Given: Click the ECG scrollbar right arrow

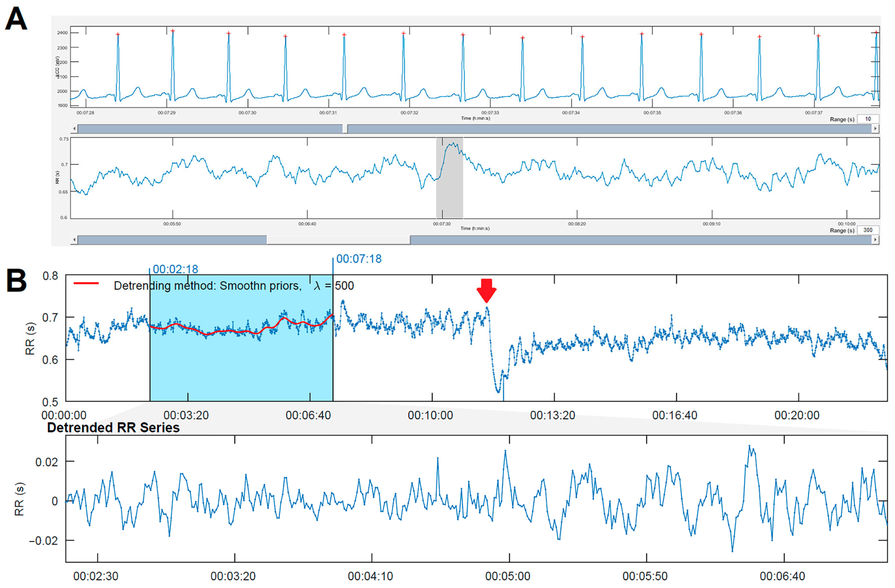Looking at the screenshot, I should pos(875,129).
